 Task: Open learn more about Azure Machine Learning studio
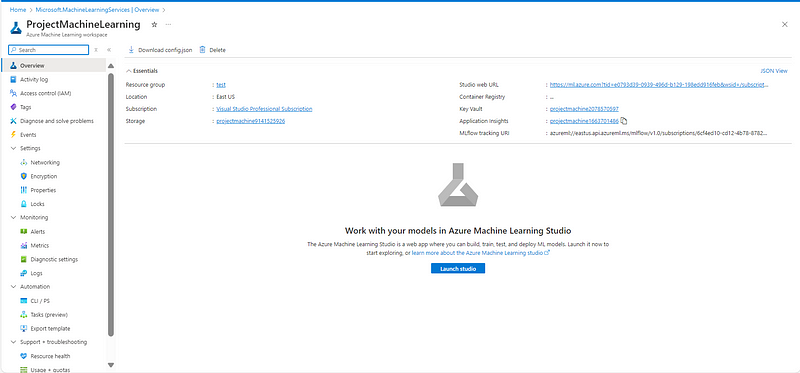coord(481,253)
